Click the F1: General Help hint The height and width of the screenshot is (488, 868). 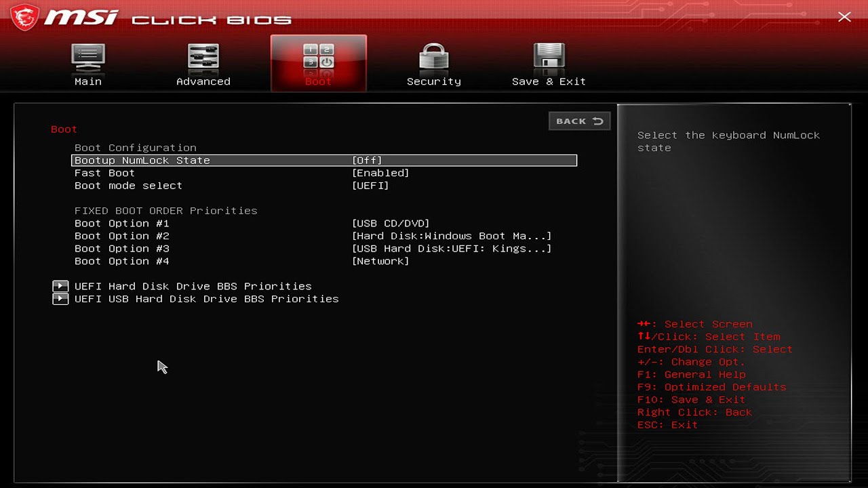click(692, 375)
